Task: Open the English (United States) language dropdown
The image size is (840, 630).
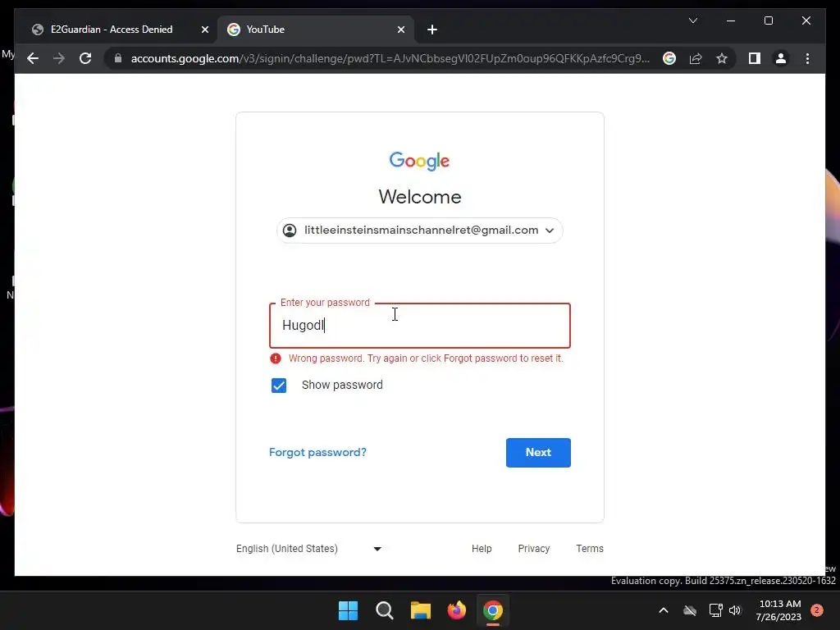Action: point(308,549)
